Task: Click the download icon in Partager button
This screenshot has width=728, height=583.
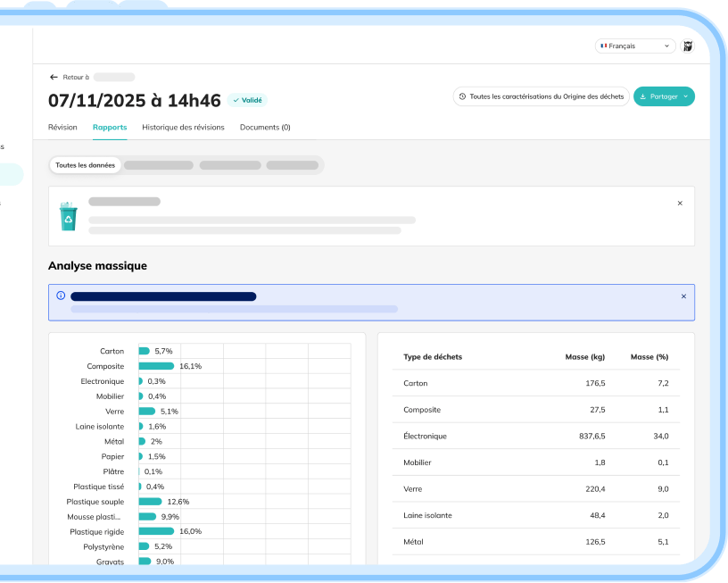Action: [643, 96]
